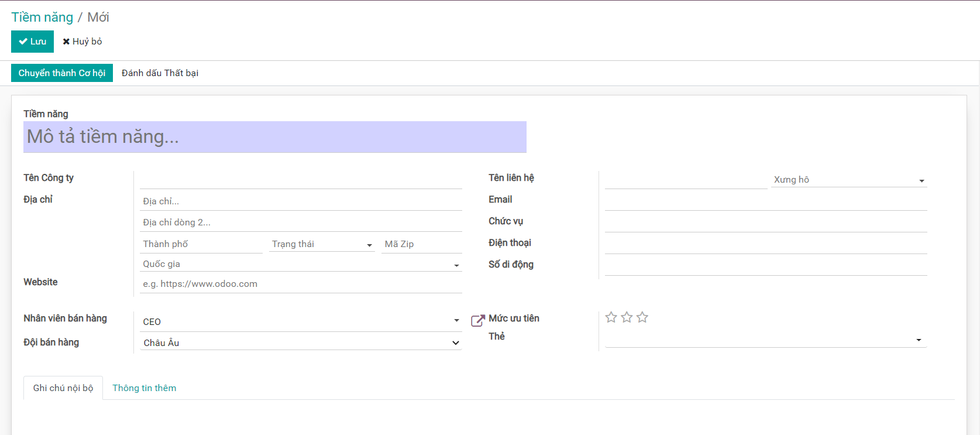The height and width of the screenshot is (435, 980).
Task: Click the Website URL input field
Action: click(x=300, y=284)
